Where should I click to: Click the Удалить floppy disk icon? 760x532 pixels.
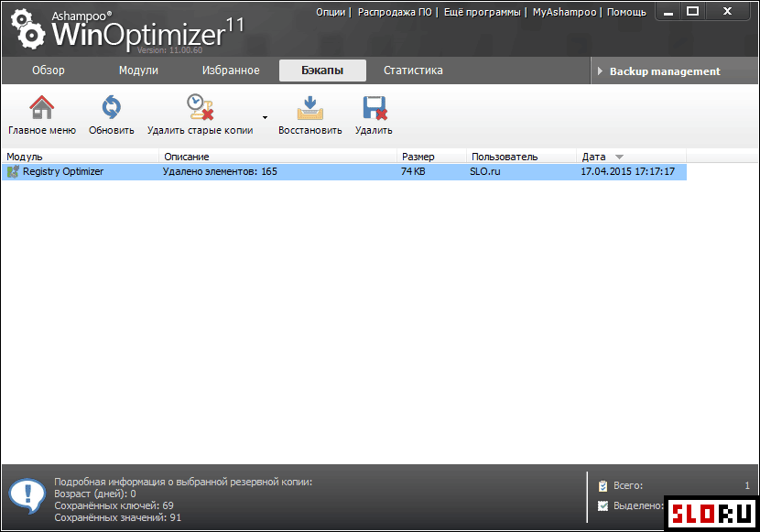[x=375, y=107]
